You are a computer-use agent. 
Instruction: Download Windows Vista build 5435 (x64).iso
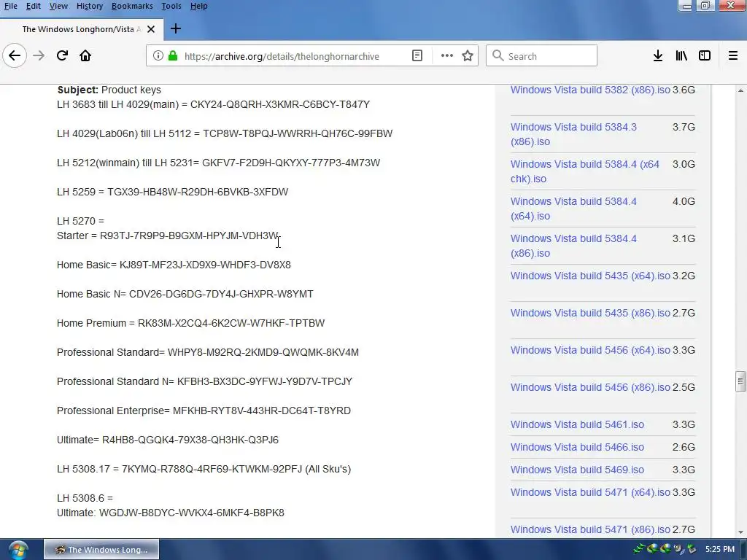589,276
